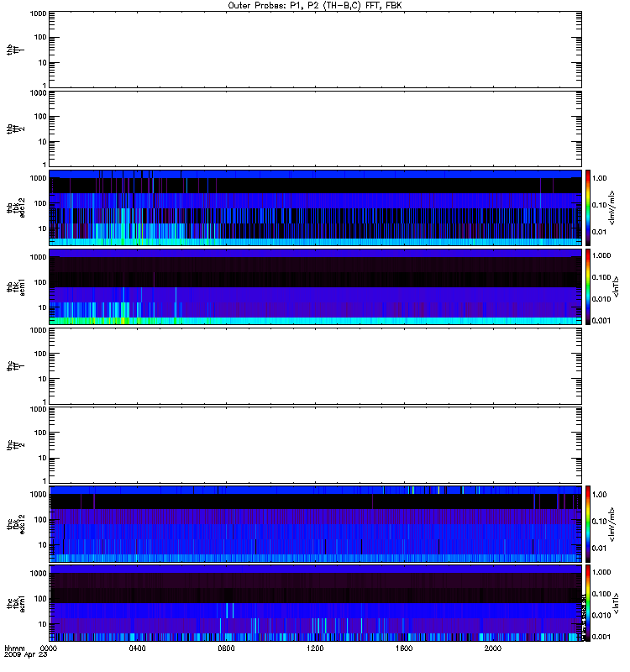Screen dimensions: 630x672
Task: Click the thc edc12 mV/m color bar
Action: [587, 524]
